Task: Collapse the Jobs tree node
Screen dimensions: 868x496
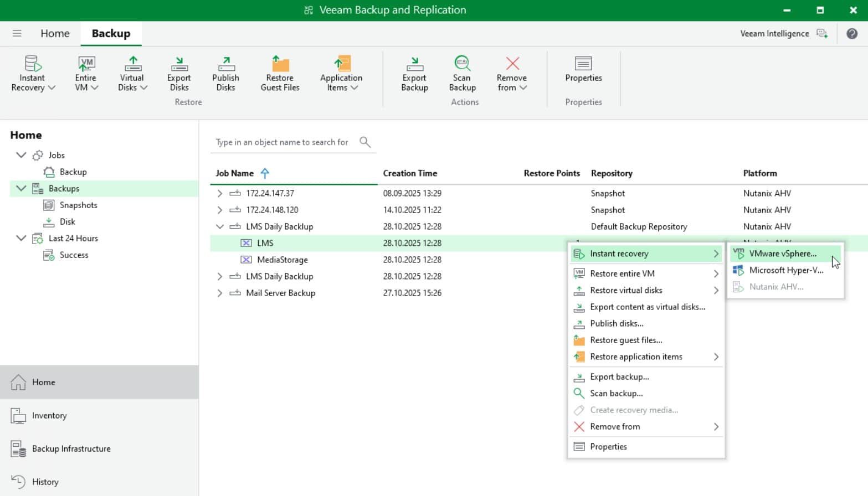Action: pyautogui.click(x=21, y=155)
